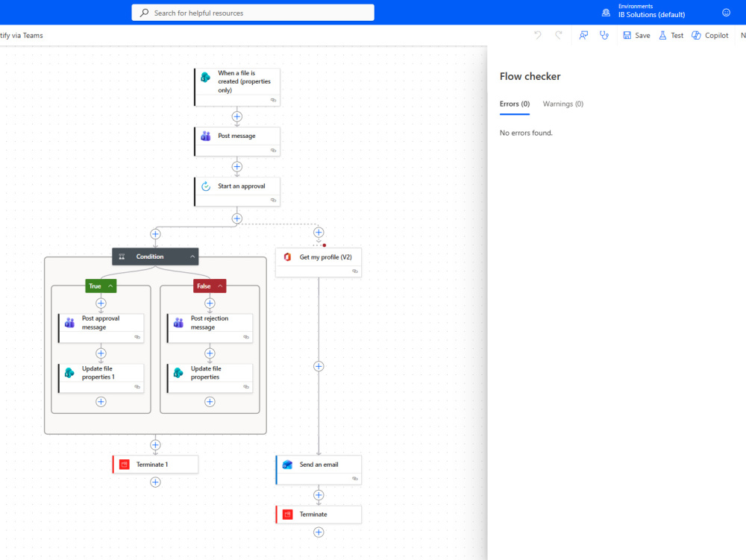Viewport: 746px width, 560px height.
Task: Click the Environments globe icon
Action: [606, 13]
